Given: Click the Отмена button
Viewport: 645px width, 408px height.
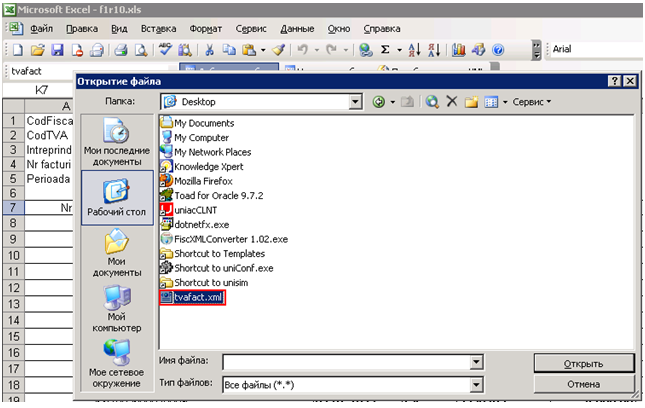Looking at the screenshot, I should [x=584, y=384].
